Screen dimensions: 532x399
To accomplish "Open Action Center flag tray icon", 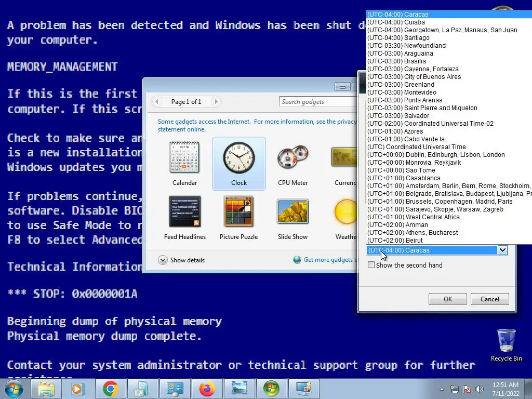I will tap(467, 389).
